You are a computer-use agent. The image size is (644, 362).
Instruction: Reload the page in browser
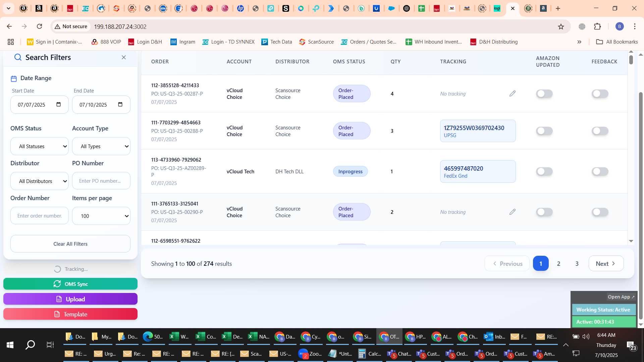(x=39, y=26)
